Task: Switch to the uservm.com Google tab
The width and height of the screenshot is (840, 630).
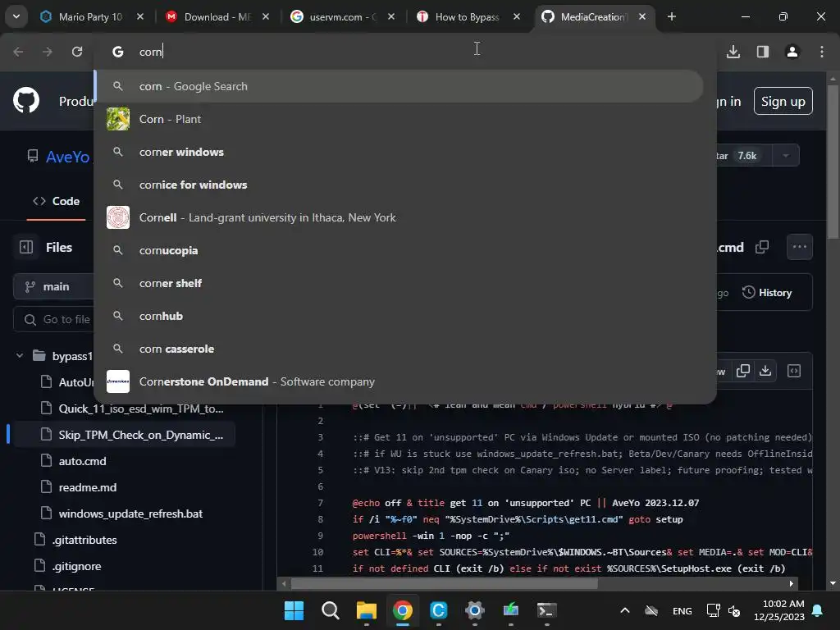Action: click(x=343, y=16)
